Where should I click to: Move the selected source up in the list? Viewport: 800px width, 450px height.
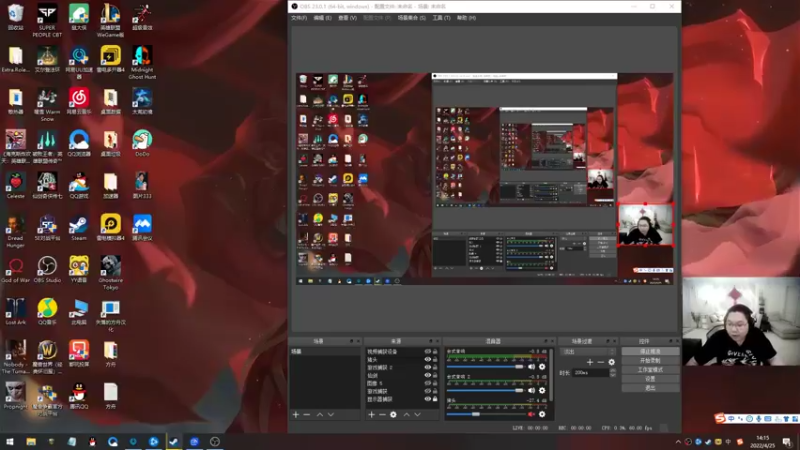point(407,415)
